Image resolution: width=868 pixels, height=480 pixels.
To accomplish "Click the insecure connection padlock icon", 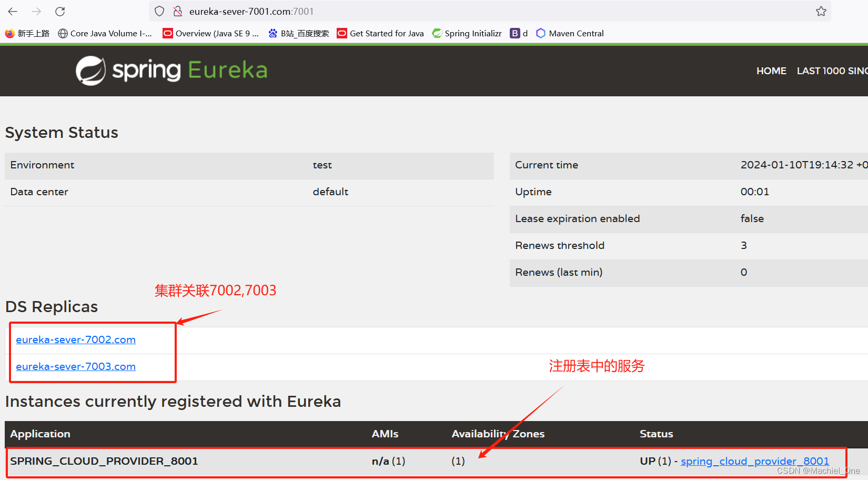I will tap(178, 12).
